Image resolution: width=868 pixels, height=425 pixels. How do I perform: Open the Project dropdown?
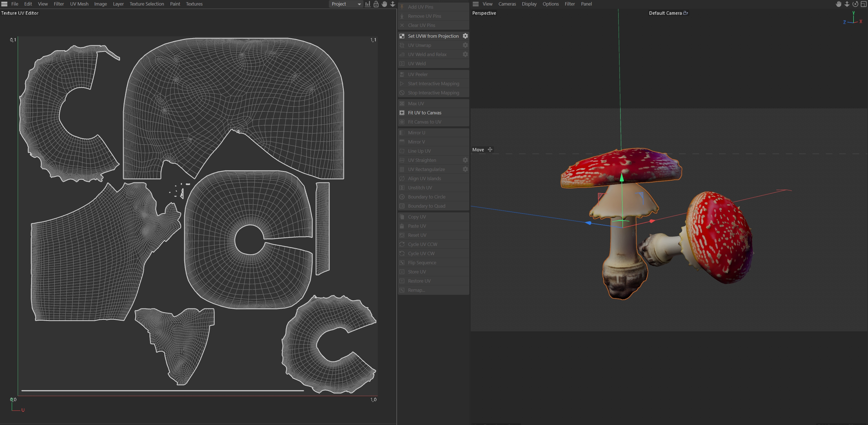tap(346, 4)
